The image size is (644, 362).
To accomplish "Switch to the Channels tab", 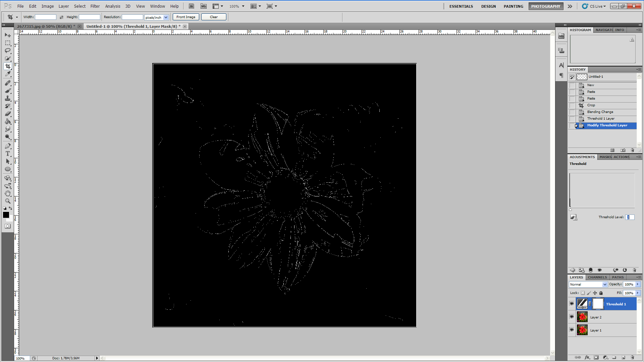I will pos(597,277).
